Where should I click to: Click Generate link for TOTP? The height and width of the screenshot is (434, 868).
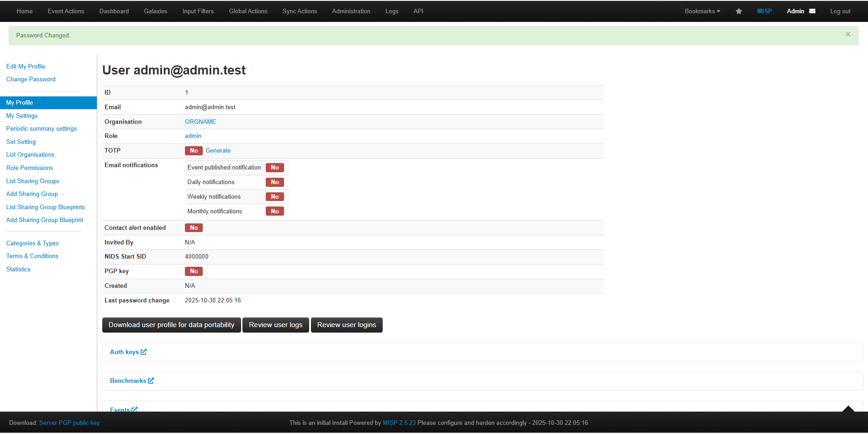[218, 151]
